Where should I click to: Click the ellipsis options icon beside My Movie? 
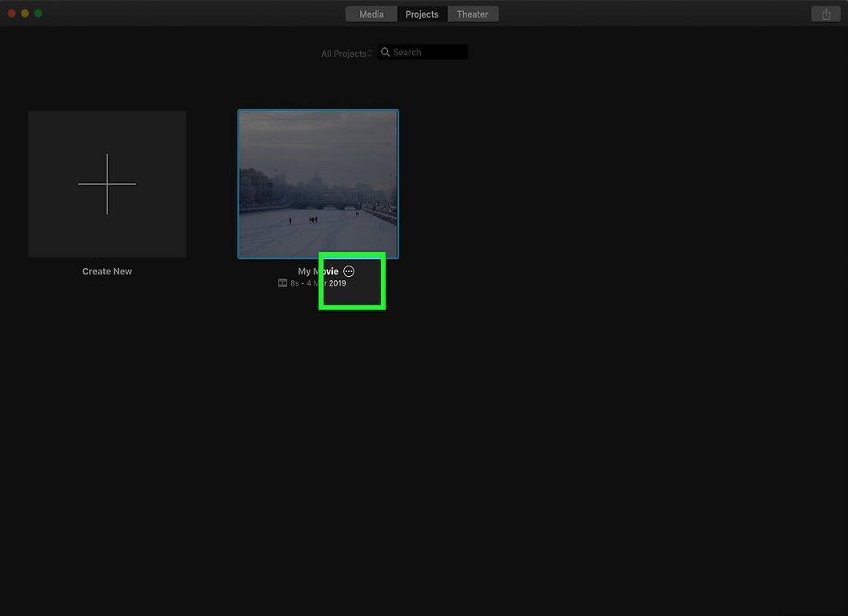pyautogui.click(x=349, y=271)
